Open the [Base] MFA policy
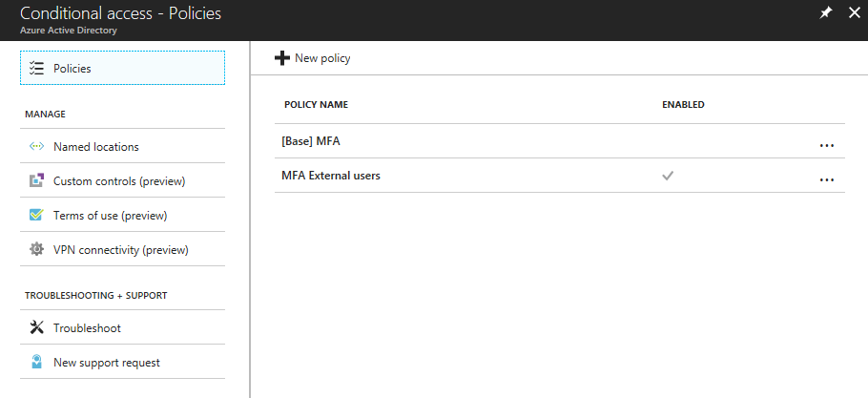Viewport: 868px width, 398px height. [311, 141]
